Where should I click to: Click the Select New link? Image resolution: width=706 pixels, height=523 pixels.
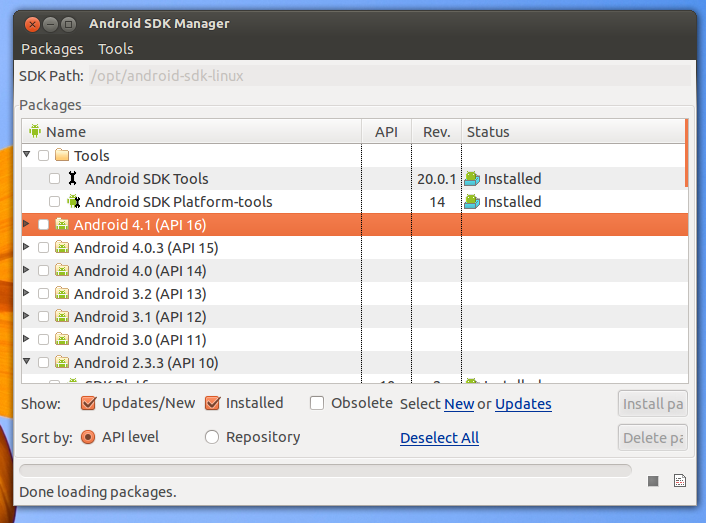[x=459, y=404]
